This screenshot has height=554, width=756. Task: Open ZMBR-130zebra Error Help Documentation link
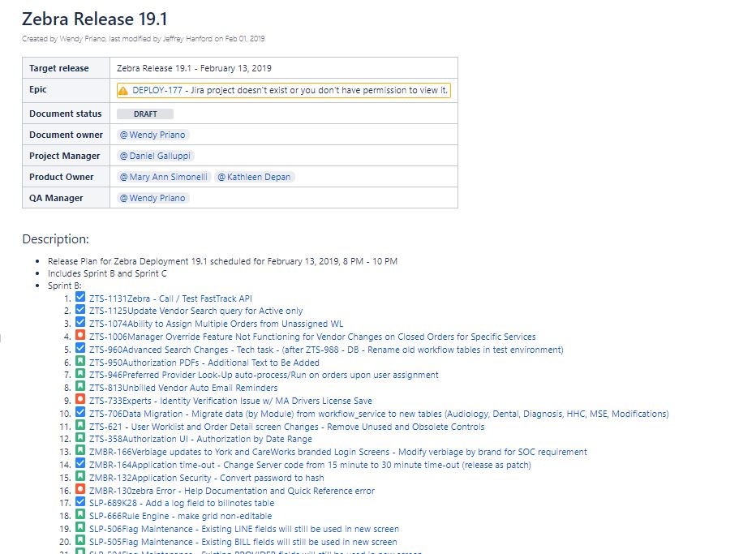pyautogui.click(x=232, y=491)
